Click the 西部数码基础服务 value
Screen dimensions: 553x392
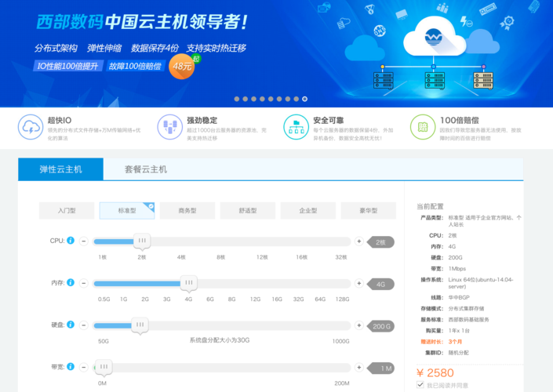click(469, 320)
